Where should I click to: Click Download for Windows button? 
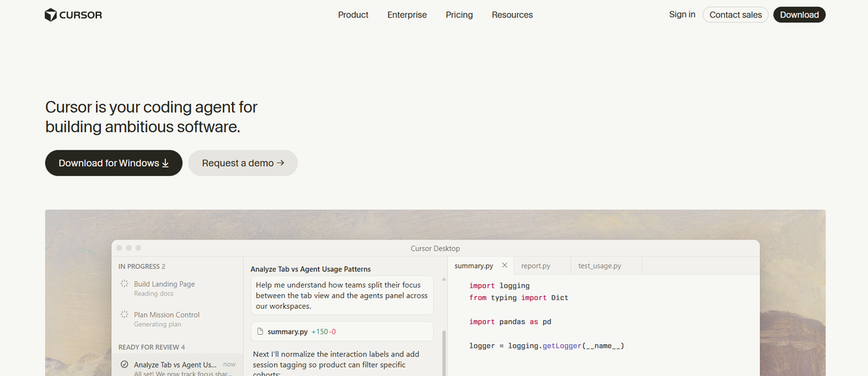(114, 163)
